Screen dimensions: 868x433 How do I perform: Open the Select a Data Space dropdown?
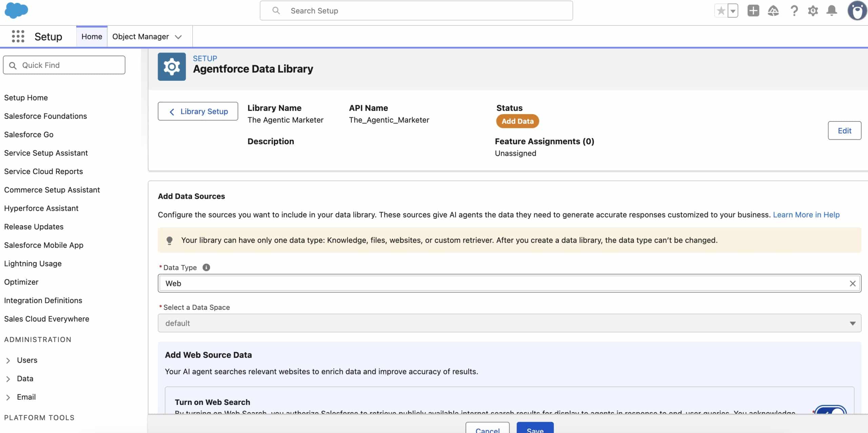pyautogui.click(x=509, y=323)
